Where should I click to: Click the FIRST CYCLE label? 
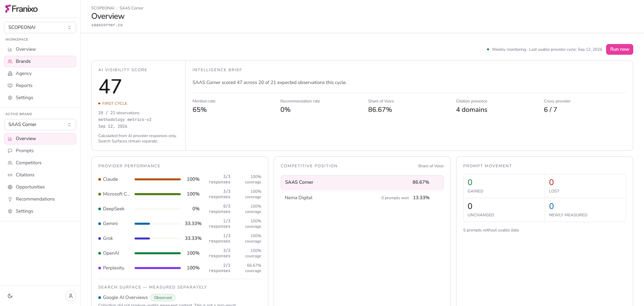[115, 103]
